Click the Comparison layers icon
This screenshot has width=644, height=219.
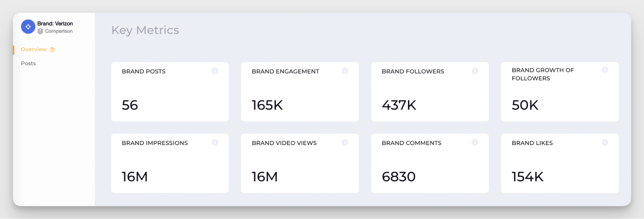[x=40, y=31]
